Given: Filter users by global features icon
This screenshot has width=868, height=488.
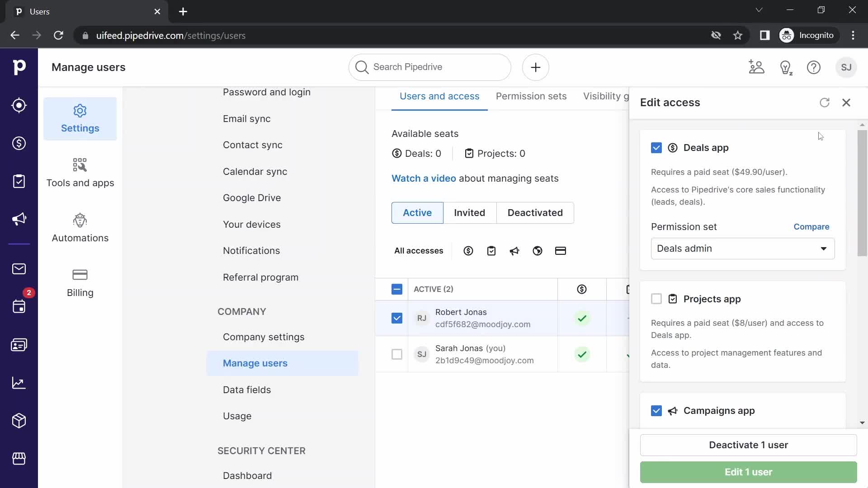Looking at the screenshot, I should (538, 251).
